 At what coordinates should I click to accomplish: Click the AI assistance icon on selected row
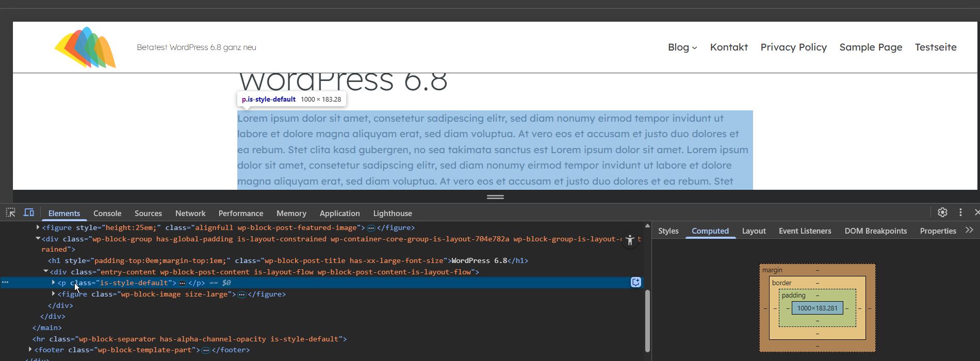(636, 282)
